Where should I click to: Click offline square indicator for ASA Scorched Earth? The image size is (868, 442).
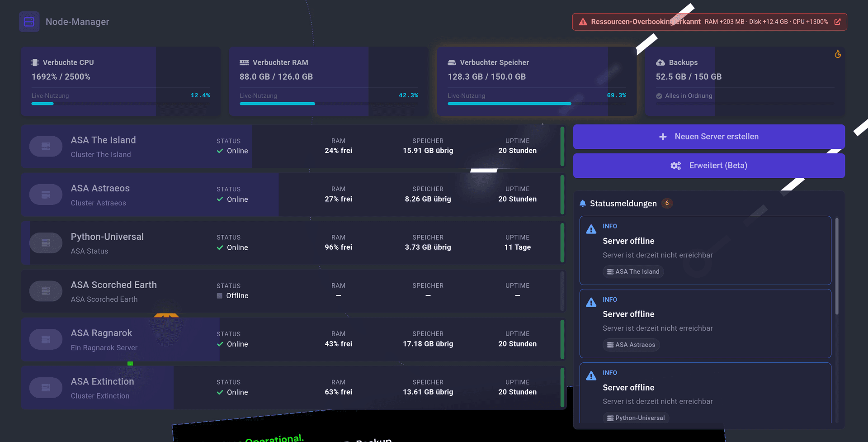tap(220, 296)
